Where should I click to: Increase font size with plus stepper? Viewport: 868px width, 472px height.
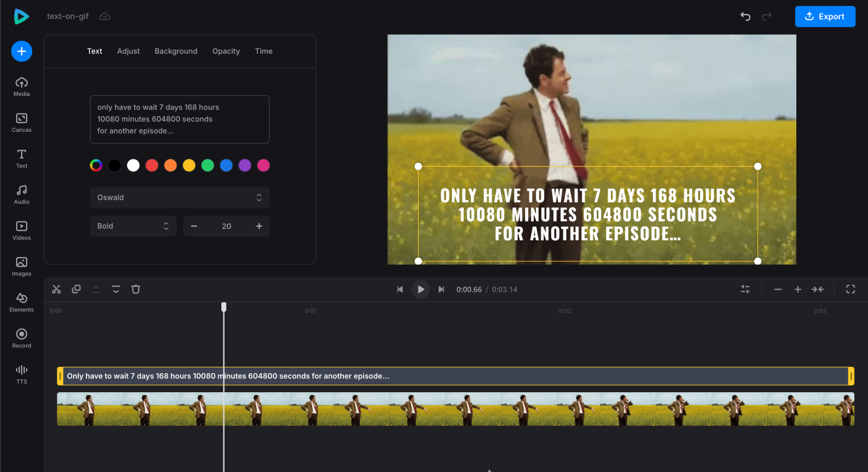coord(259,226)
